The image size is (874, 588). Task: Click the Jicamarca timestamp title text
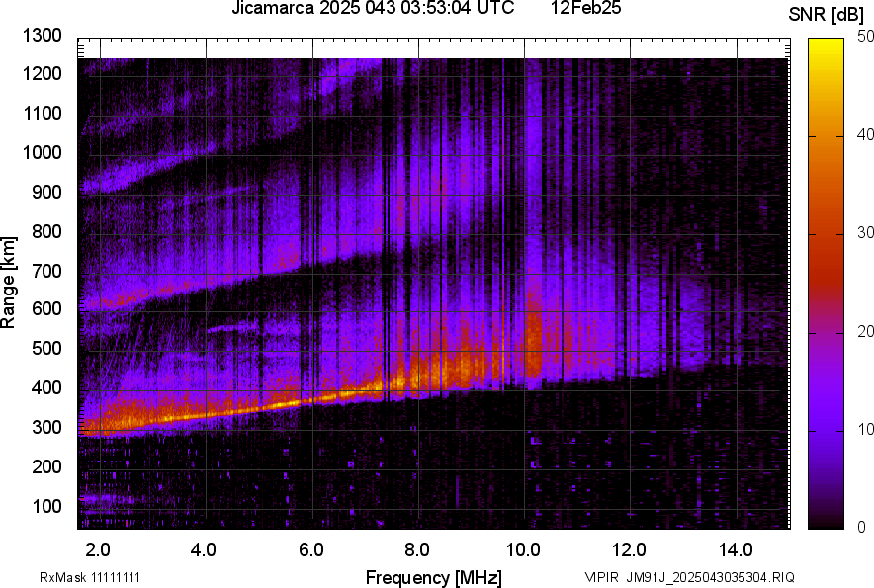[373, 9]
